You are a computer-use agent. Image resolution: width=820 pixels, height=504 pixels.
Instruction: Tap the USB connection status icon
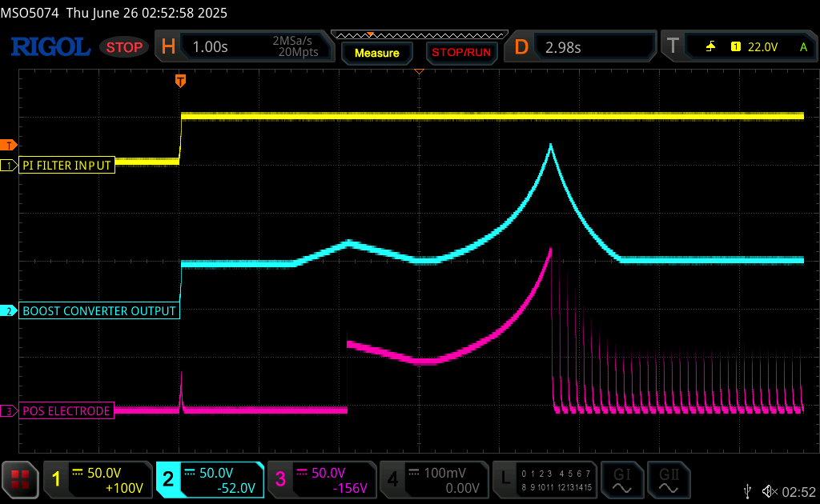click(748, 491)
